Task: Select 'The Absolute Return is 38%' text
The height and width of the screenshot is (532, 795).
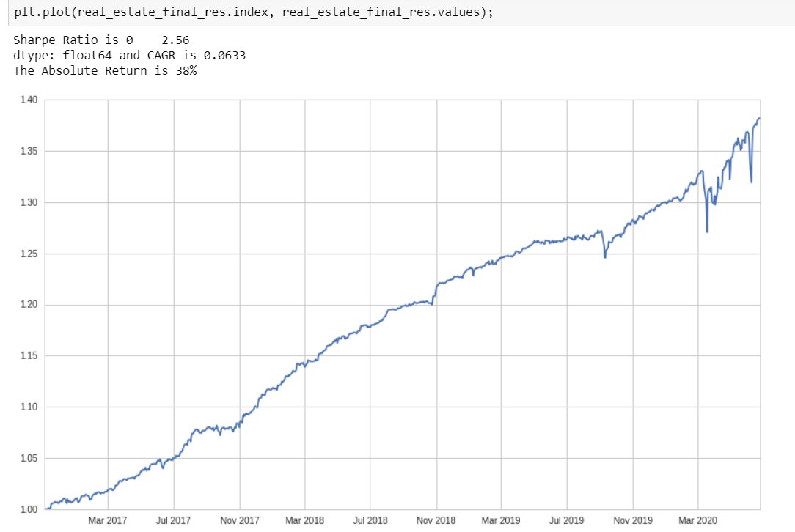Action: click(105, 71)
